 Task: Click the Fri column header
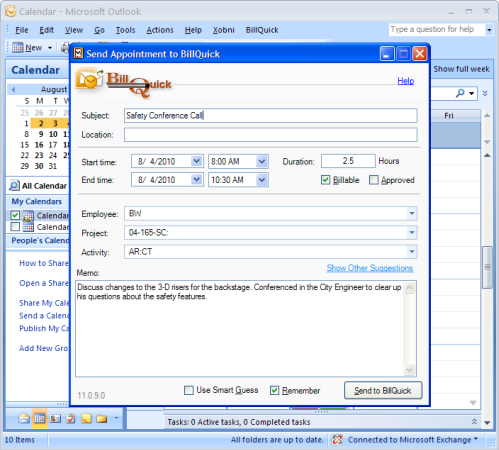pos(449,116)
